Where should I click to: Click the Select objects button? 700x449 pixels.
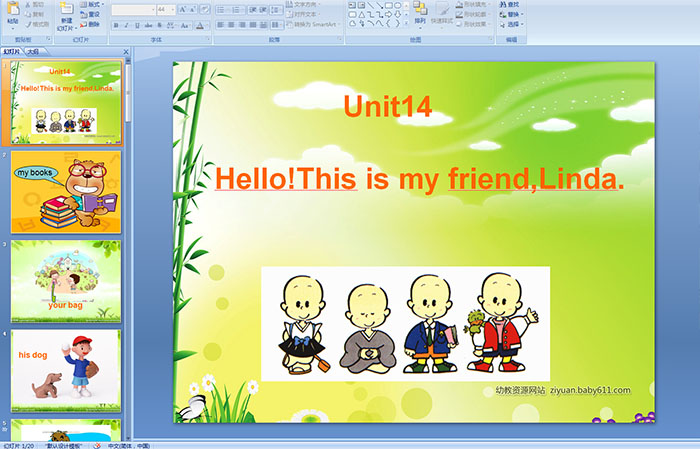pyautogui.click(x=511, y=24)
